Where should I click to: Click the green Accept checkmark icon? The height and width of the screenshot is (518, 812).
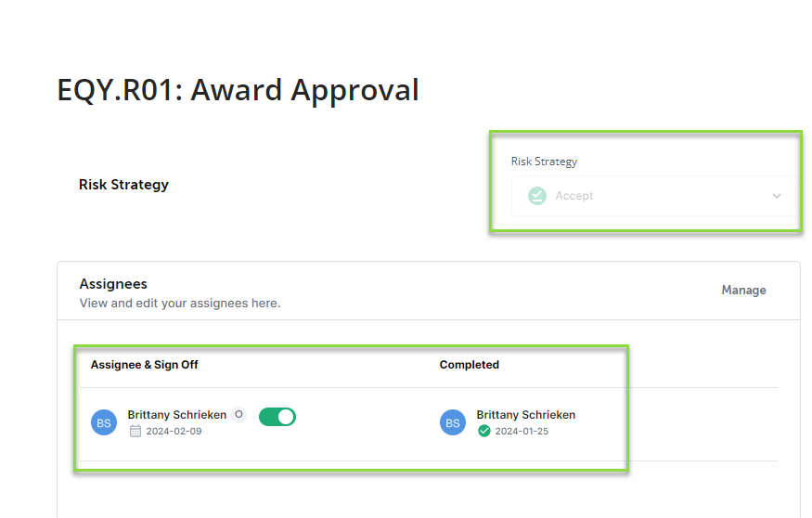click(x=537, y=196)
